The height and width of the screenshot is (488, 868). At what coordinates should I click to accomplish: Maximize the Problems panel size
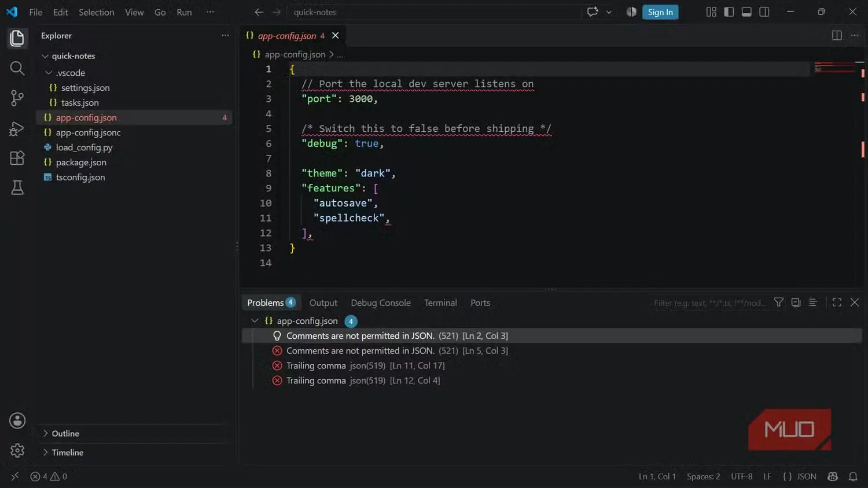coord(837,302)
